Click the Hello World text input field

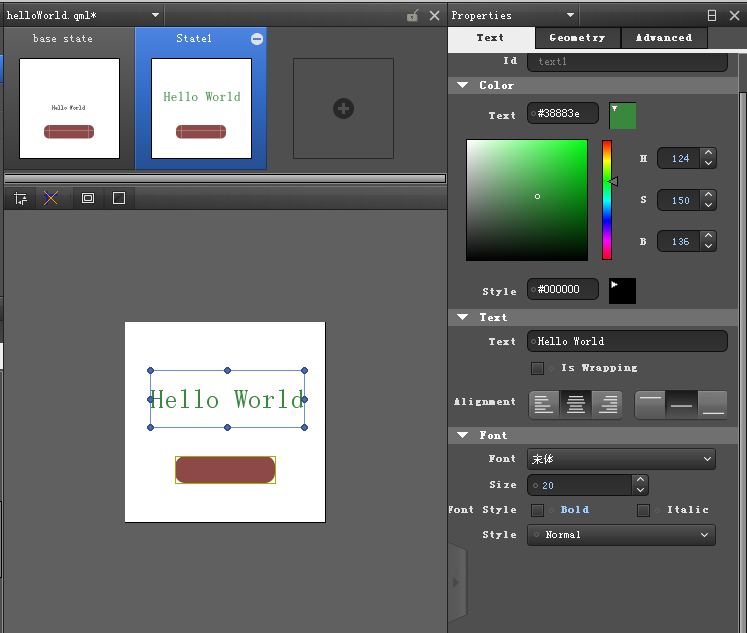point(627,342)
